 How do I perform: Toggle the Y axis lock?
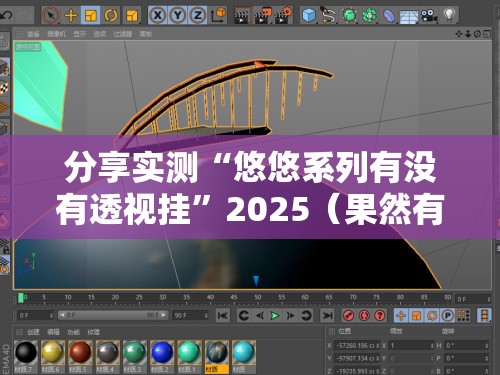tap(178, 15)
